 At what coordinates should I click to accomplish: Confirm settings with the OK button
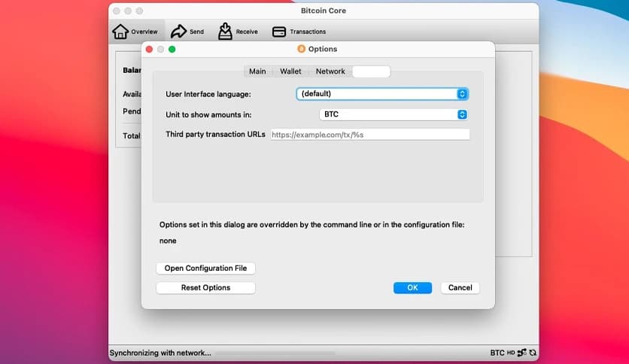(412, 288)
